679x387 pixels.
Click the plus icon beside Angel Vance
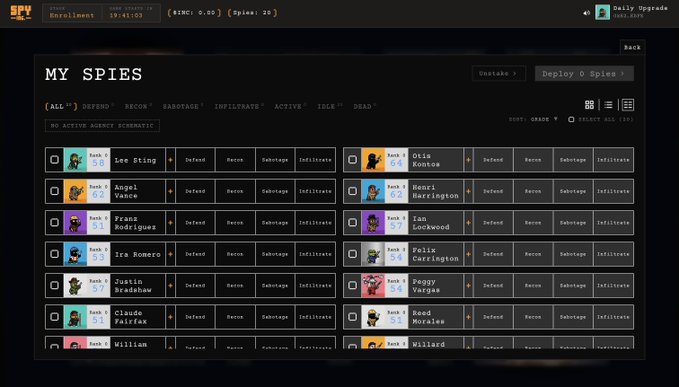pyautogui.click(x=170, y=191)
